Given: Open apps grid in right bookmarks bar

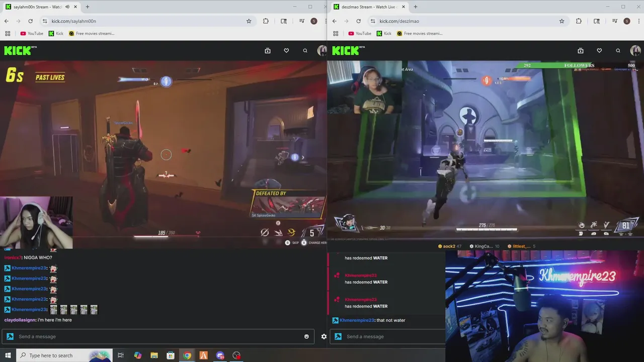Looking at the screenshot, I should pyautogui.click(x=336, y=34).
